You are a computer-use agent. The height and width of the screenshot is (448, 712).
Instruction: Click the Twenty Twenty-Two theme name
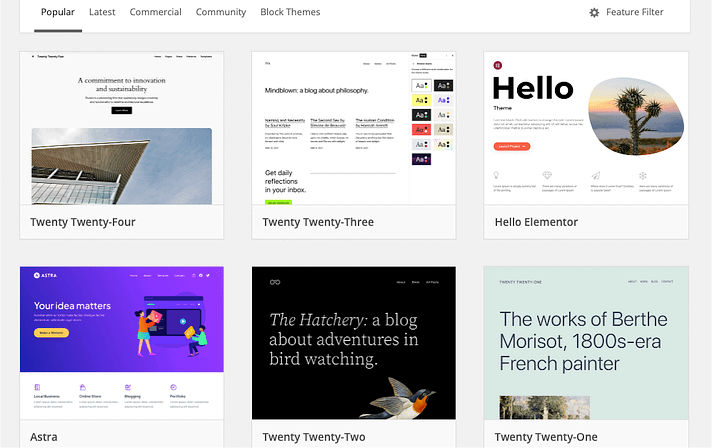(314, 437)
